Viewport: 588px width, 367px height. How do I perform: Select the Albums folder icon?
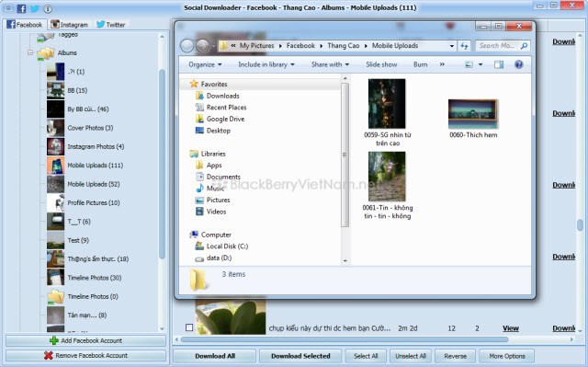[x=46, y=53]
